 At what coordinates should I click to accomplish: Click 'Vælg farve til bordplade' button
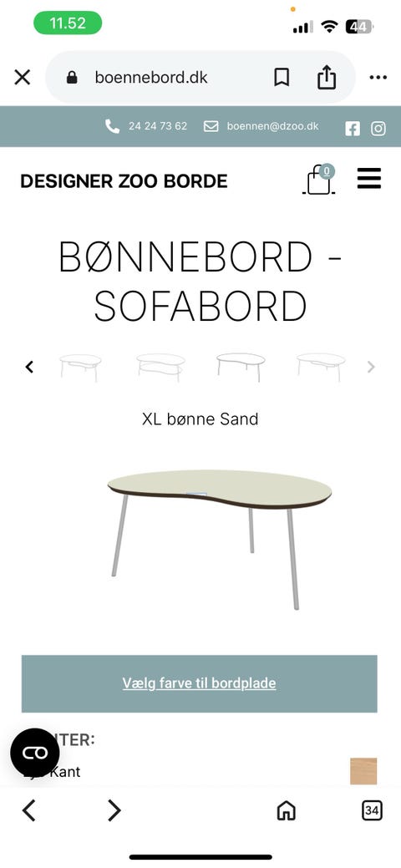[200, 683]
